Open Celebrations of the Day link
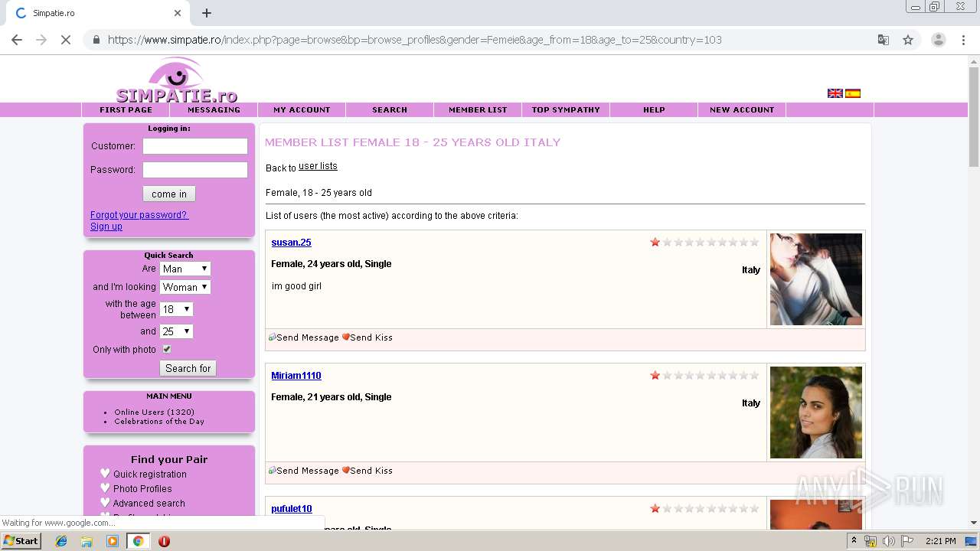The height and width of the screenshot is (551, 980). pos(159,421)
